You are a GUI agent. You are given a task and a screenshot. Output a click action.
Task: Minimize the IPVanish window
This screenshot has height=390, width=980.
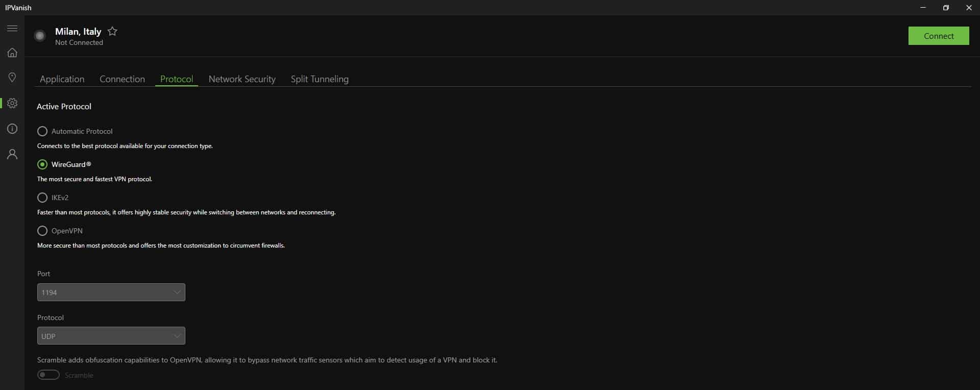[923, 8]
